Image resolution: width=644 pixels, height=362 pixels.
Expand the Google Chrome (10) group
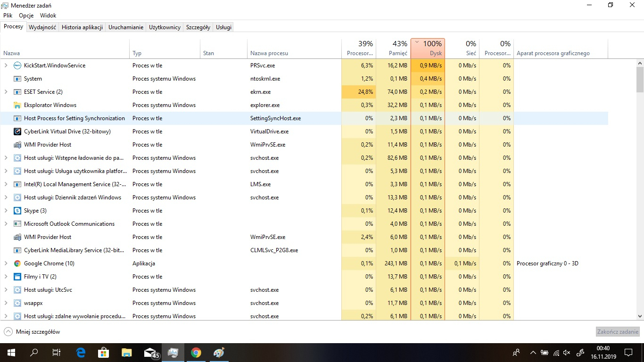6,263
